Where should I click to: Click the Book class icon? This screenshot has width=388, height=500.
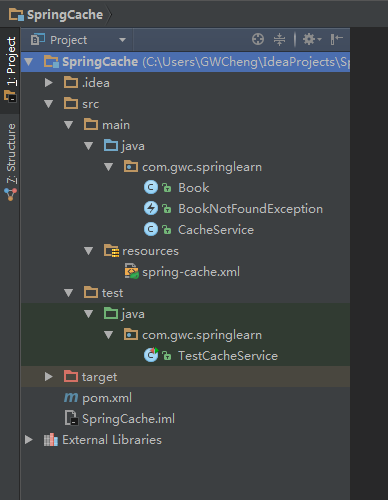(151, 188)
